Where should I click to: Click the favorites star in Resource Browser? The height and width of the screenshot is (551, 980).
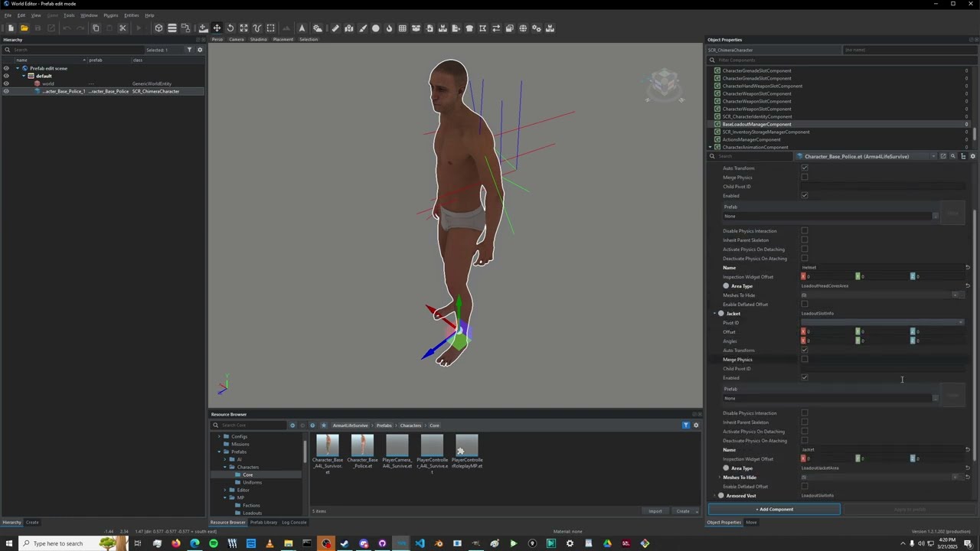pos(324,425)
